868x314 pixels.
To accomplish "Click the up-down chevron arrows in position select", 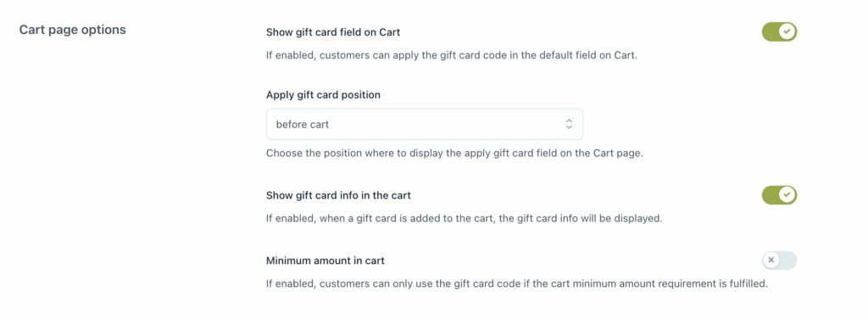I will pyautogui.click(x=569, y=124).
